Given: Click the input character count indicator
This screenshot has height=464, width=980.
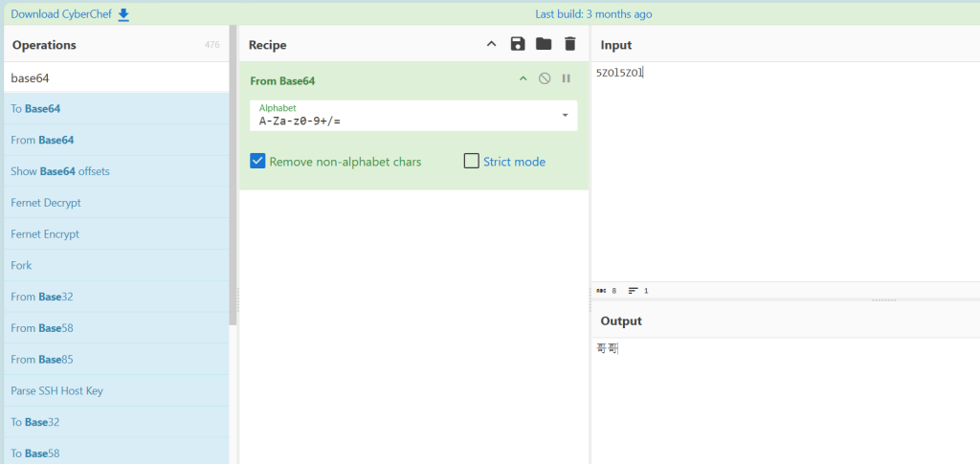Looking at the screenshot, I should (x=606, y=291).
